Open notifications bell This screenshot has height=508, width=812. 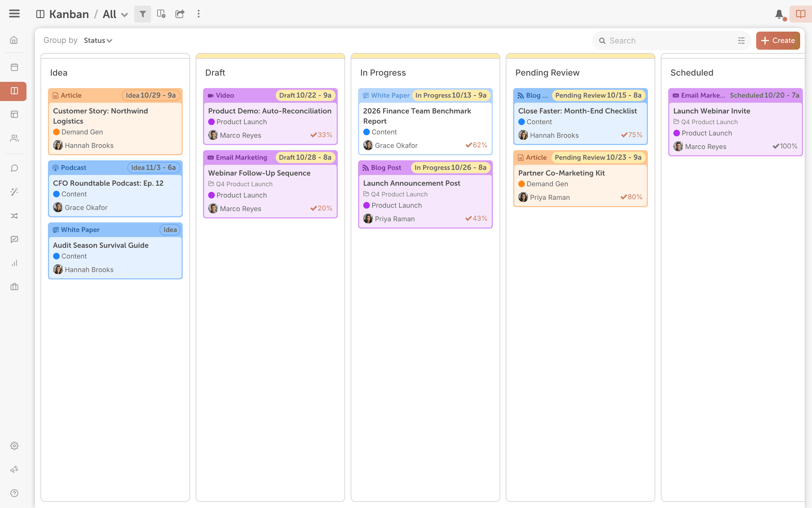point(779,14)
